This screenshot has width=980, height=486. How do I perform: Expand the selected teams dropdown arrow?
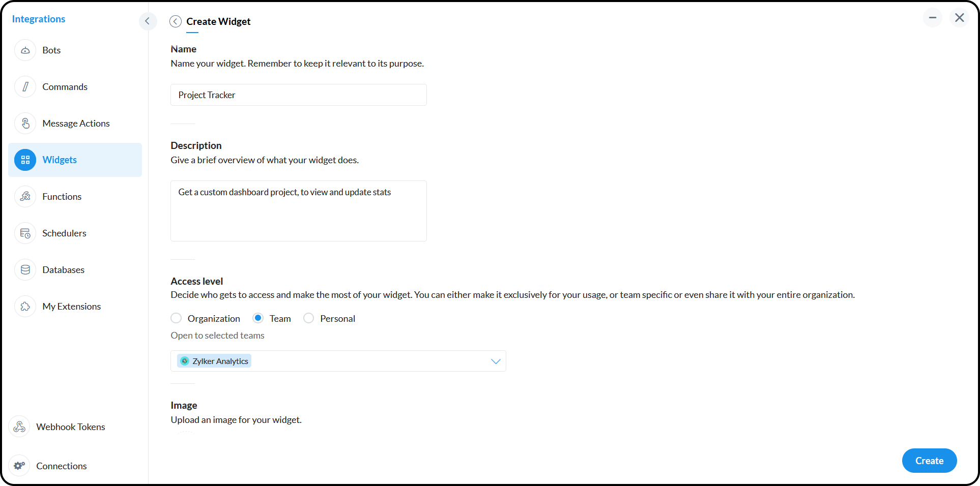pos(496,361)
